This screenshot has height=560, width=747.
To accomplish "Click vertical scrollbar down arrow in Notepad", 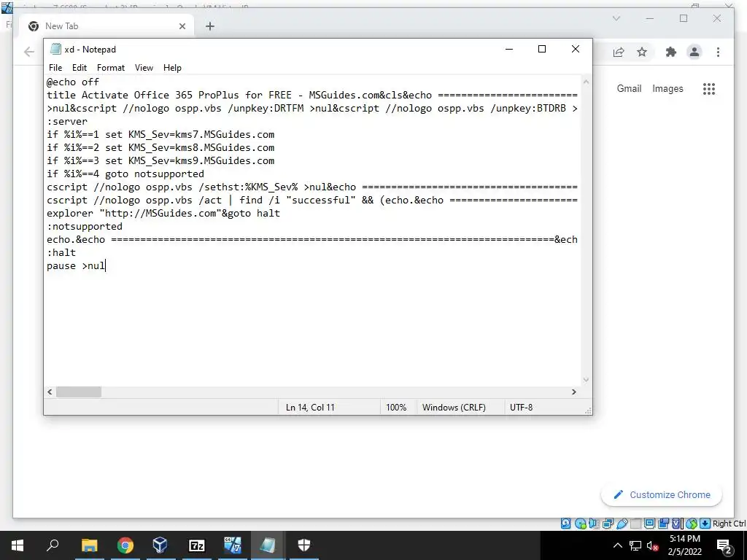I will coord(586,379).
